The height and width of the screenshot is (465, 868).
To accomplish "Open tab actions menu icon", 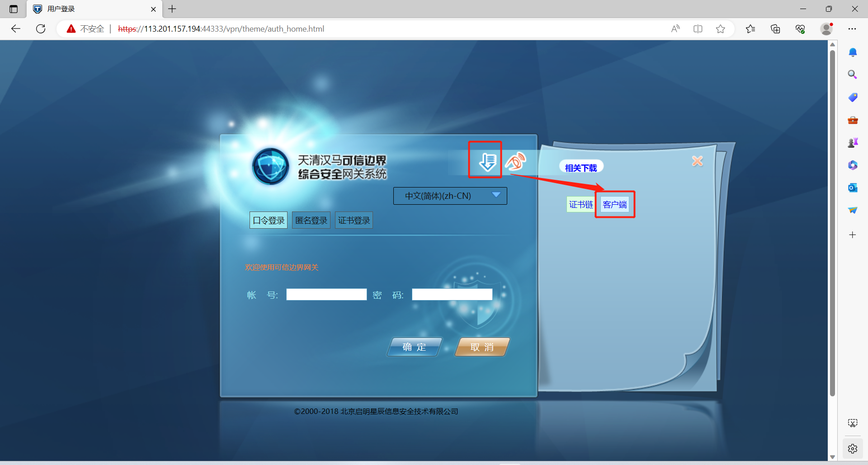I will click(14, 9).
